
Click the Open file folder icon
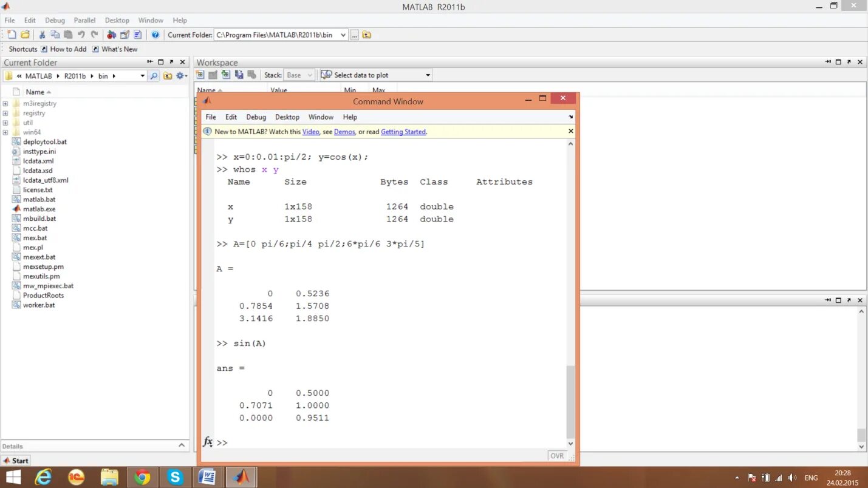25,35
